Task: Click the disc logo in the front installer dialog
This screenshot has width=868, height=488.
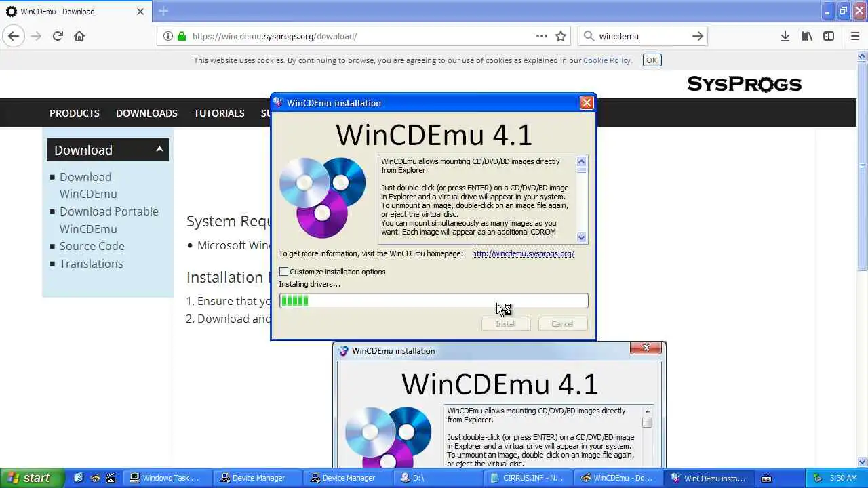Action: 322,197
